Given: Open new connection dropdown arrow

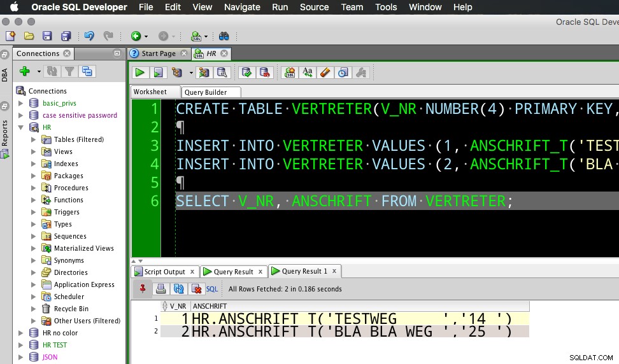Looking at the screenshot, I should (39, 72).
